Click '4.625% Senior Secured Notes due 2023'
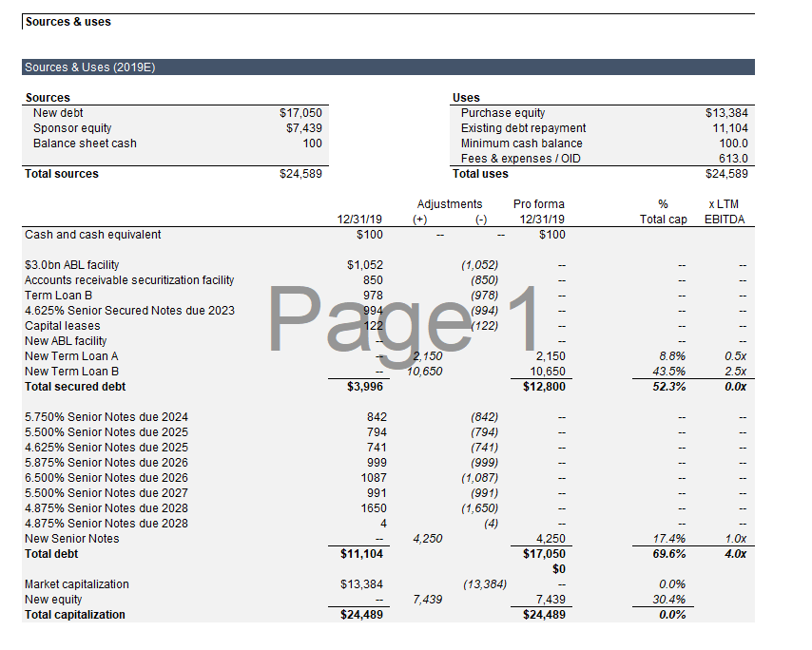The height and width of the screenshot is (650, 812). [x=129, y=311]
